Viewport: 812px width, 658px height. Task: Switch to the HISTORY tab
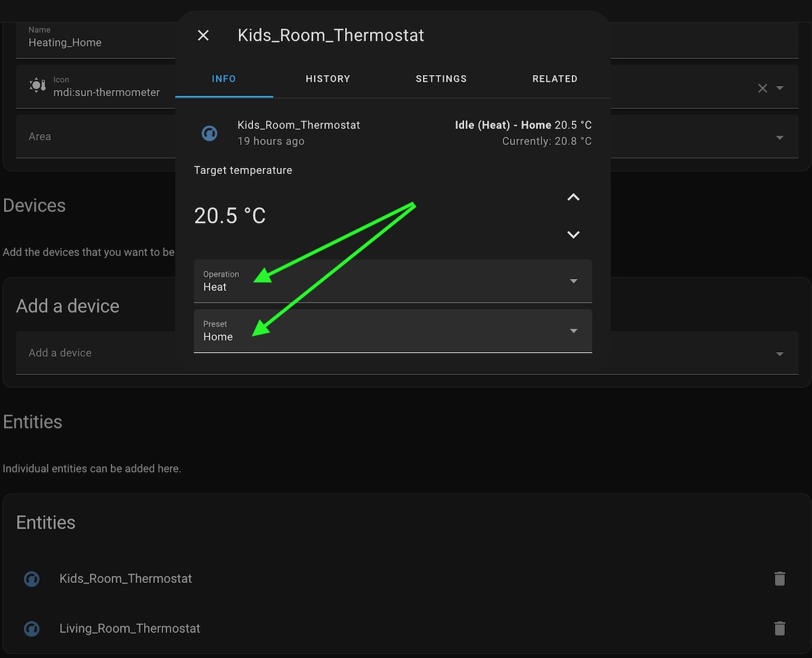(328, 79)
